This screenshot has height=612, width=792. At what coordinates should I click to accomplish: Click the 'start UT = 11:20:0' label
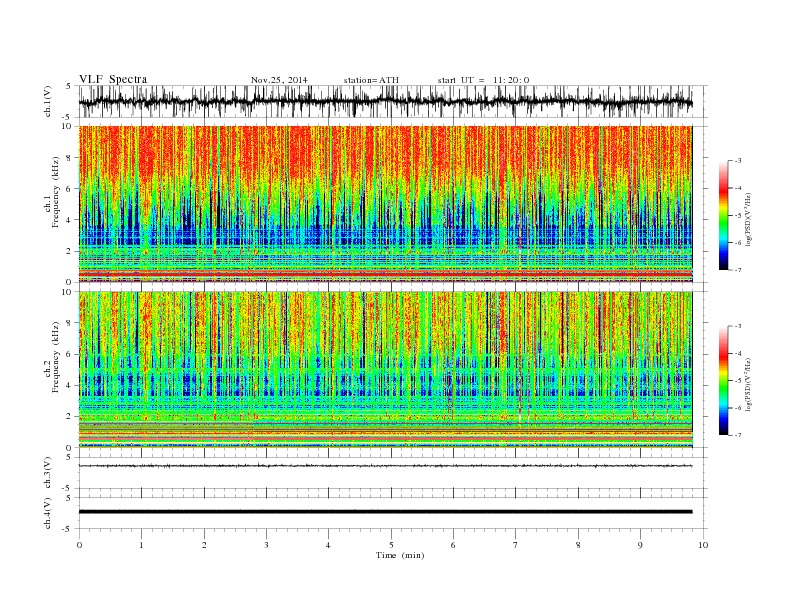coord(483,80)
